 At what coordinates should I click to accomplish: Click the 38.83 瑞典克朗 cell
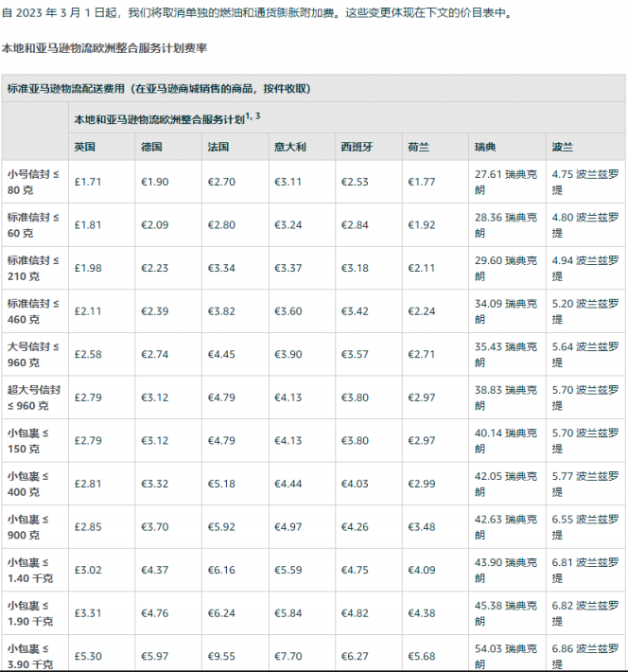(x=506, y=398)
